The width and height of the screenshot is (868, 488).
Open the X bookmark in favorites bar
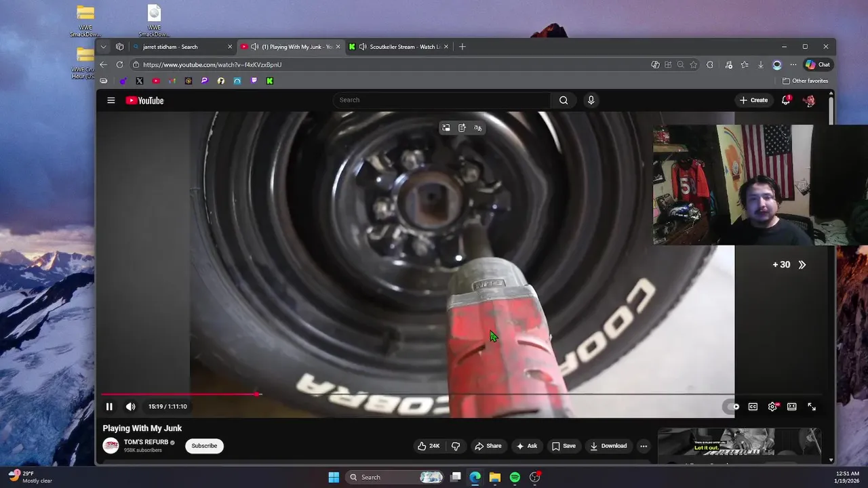point(140,81)
